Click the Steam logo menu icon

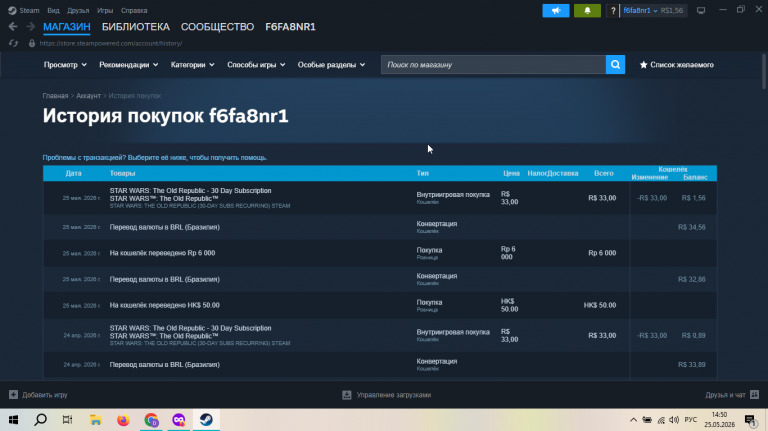tap(12, 10)
